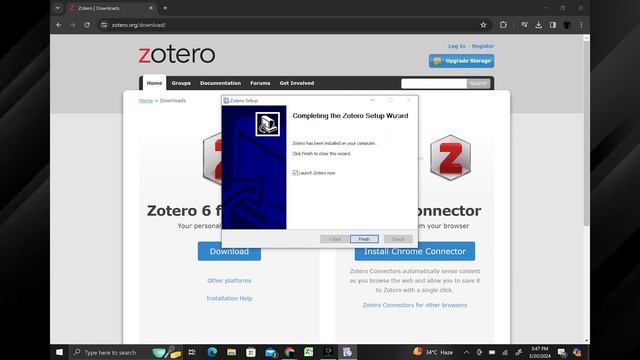Open Chrome three-dot menu
640x360 pixels.
click(581, 25)
